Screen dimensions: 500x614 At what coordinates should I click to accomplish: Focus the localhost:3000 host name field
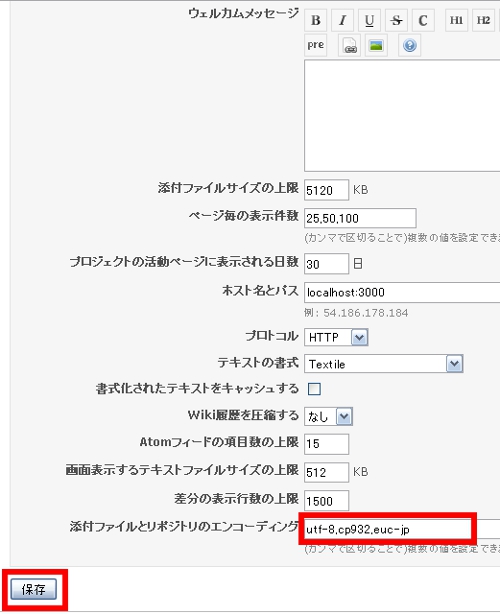click(402, 292)
